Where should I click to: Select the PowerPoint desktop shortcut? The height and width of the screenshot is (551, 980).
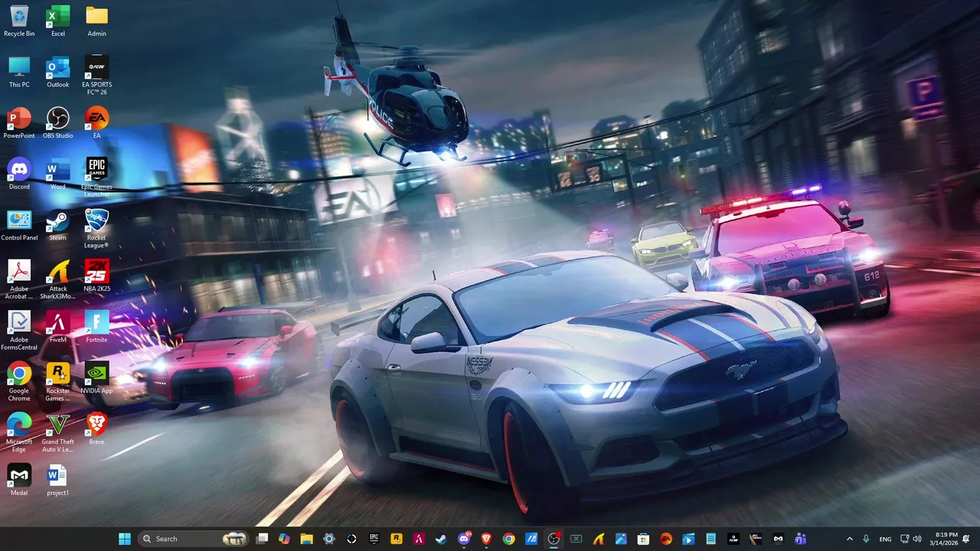tap(19, 122)
